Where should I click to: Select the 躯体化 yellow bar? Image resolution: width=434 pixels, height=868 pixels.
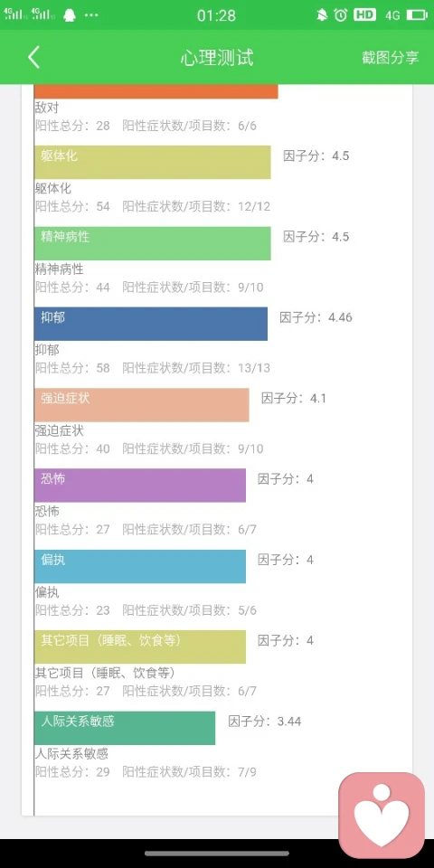coord(152,162)
